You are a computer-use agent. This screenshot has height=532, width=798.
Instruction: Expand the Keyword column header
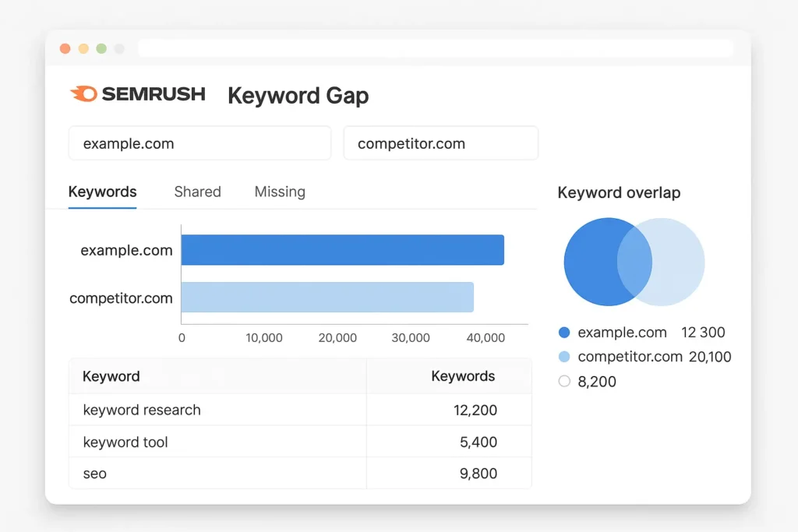click(x=111, y=376)
